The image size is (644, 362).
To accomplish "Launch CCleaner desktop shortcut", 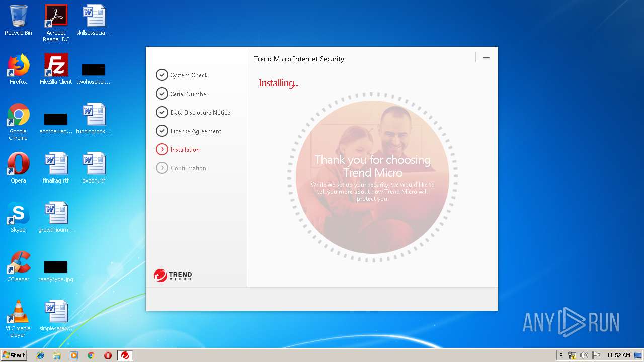I will [x=18, y=266].
